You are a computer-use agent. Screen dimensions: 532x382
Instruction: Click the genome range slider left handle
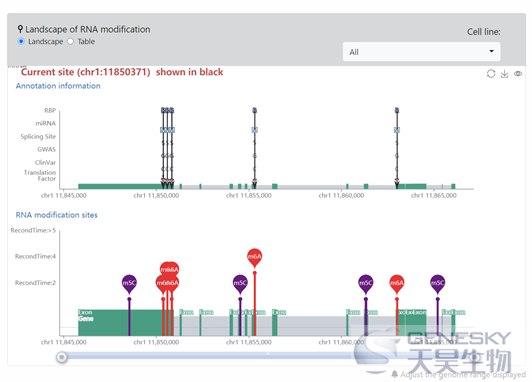tap(62, 357)
